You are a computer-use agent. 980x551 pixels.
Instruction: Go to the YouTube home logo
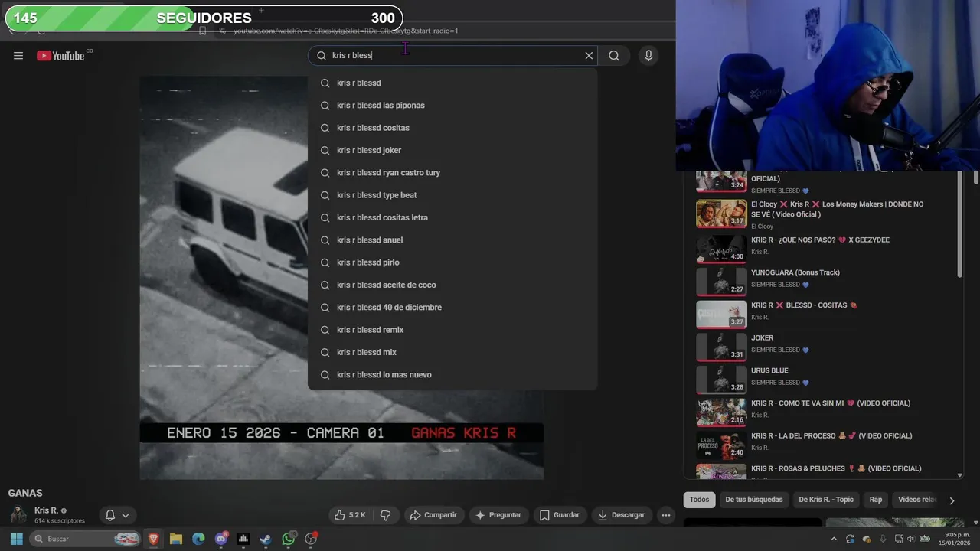point(60,55)
